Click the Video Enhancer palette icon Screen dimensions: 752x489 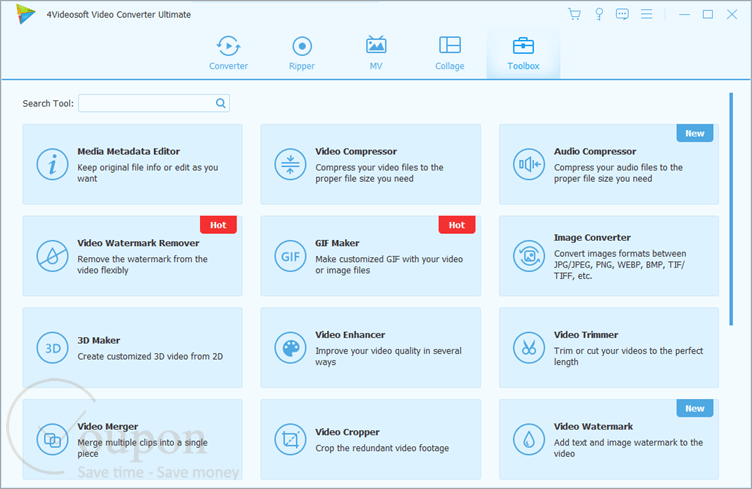click(290, 348)
